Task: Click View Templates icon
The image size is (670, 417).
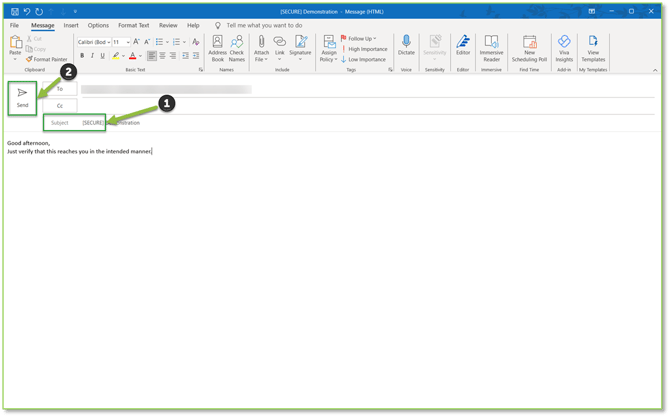Action: pyautogui.click(x=593, y=48)
